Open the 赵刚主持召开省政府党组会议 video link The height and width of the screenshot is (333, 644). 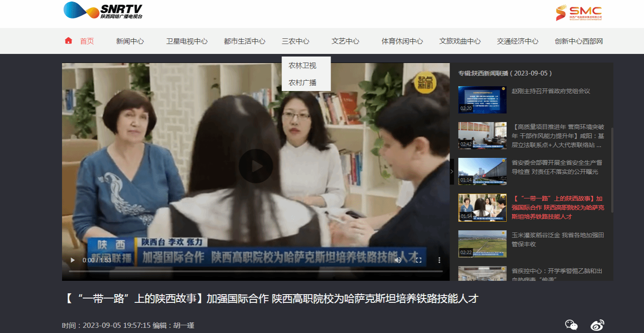[550, 91]
